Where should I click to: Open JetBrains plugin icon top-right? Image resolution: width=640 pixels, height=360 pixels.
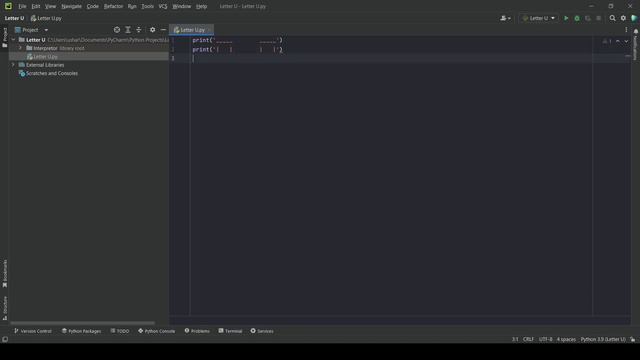tap(634, 18)
